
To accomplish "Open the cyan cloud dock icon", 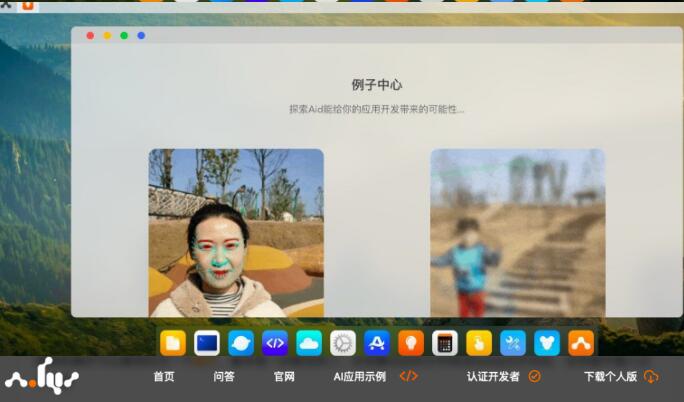I will [309, 343].
